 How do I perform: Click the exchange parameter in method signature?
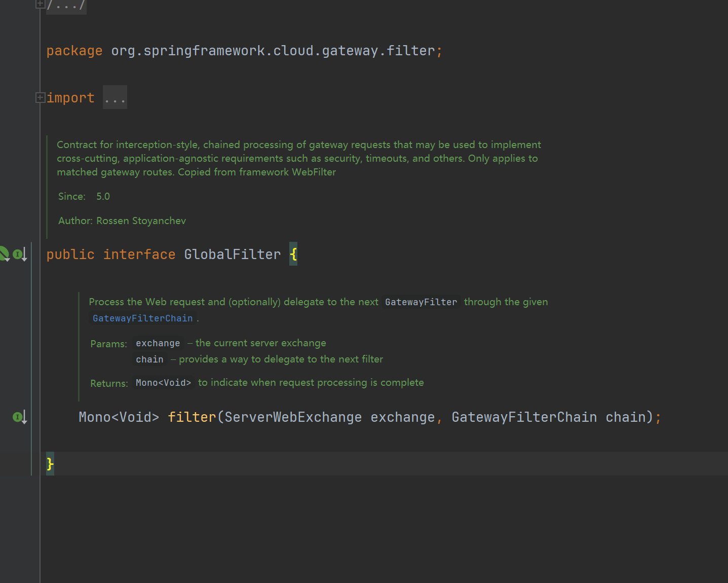[403, 417]
